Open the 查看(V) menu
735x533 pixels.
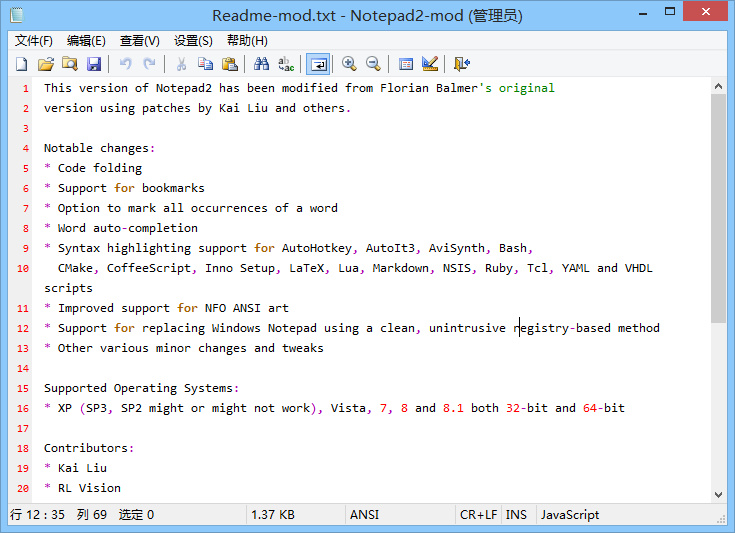(140, 41)
